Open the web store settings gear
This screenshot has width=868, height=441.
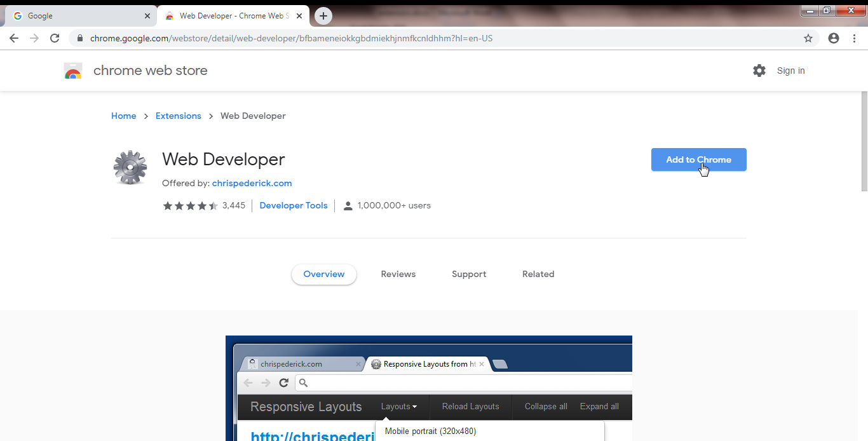tap(759, 71)
